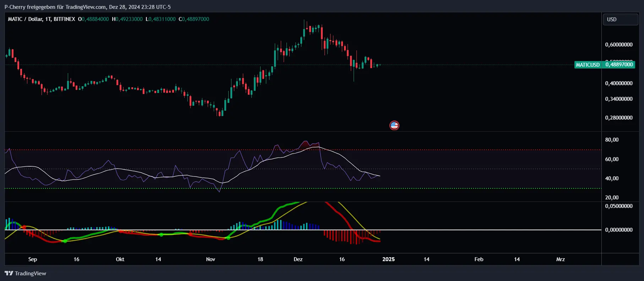Click the 0,40000000 price axis label
The height and width of the screenshot is (281, 644).
point(619,83)
